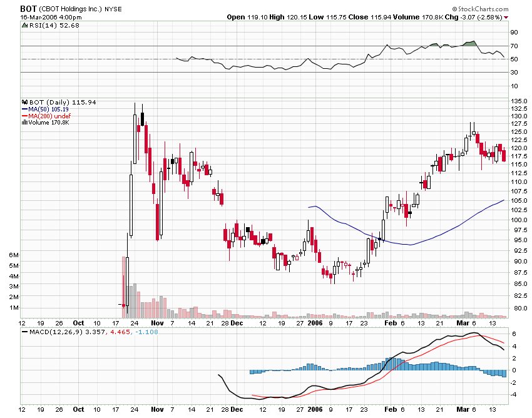Viewport: 532px width, 418px height.
Task: Click the Mar label on MACD date axis
Action: click(x=463, y=409)
